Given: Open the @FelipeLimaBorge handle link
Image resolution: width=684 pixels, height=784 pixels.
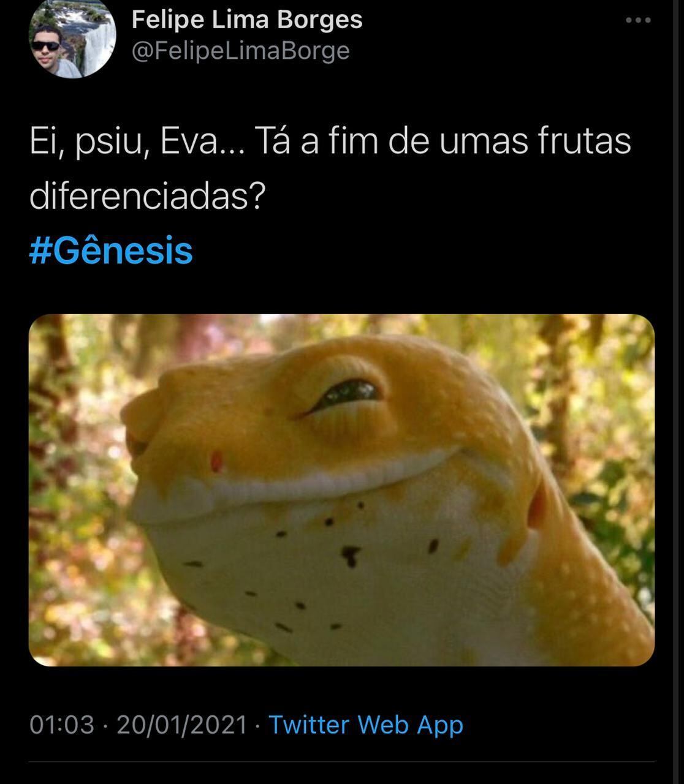Looking at the screenshot, I should click(240, 51).
